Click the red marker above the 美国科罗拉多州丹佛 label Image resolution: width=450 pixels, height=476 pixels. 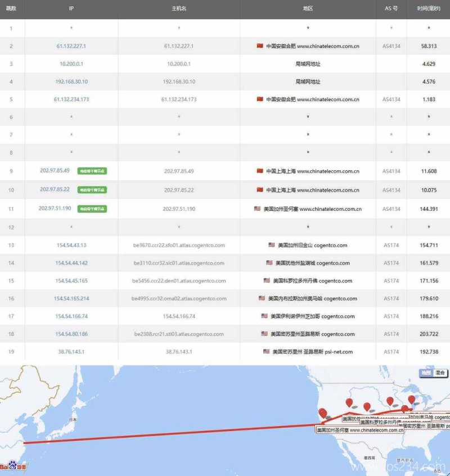click(366, 405)
